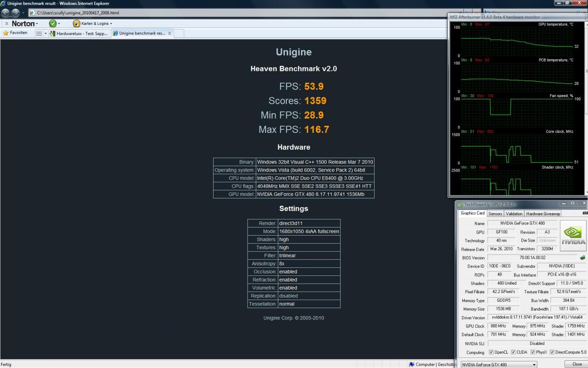Minimize the GPU-Z window
The image size is (588, 368).
564,204
